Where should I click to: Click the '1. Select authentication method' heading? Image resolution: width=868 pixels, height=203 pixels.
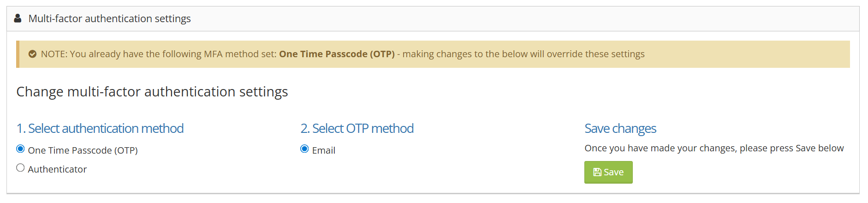[x=100, y=128]
